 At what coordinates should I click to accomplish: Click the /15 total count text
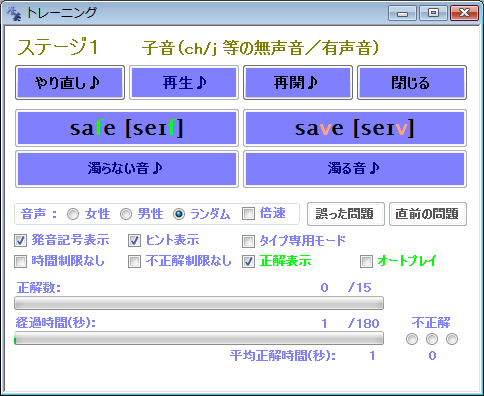pyautogui.click(x=360, y=288)
